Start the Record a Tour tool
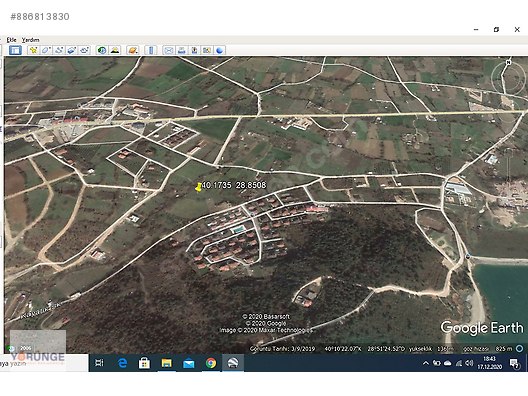This screenshot has height=396, width=528. [85, 51]
